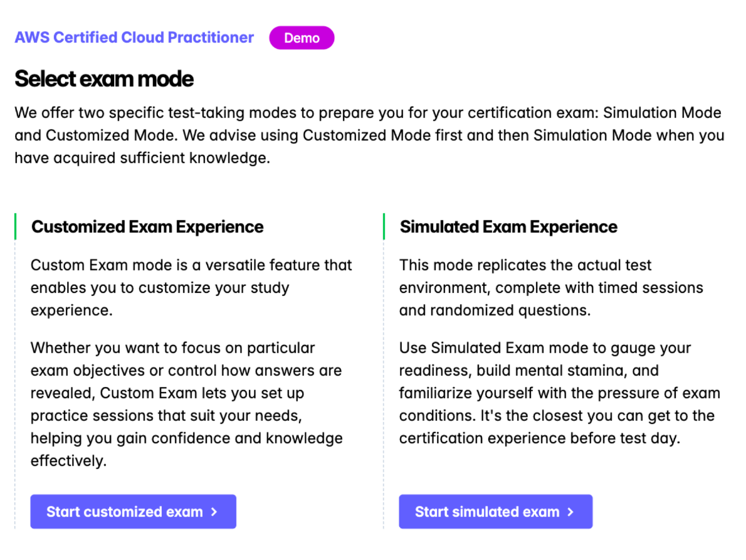Screen dimensions: 746x560
Task: Click the 'This mode replicates the actual test' paragraph
Action: (x=551, y=287)
